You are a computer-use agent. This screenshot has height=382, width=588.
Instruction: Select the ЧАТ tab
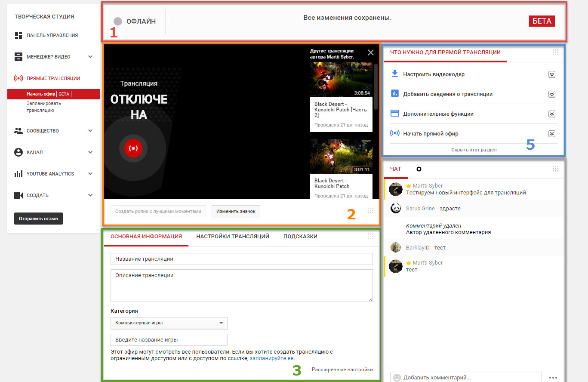click(x=395, y=169)
